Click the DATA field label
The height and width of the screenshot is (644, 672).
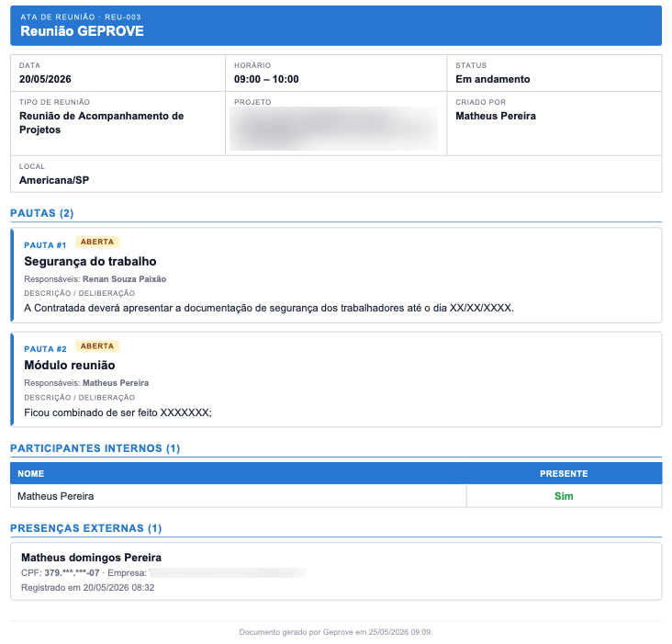(x=29, y=65)
